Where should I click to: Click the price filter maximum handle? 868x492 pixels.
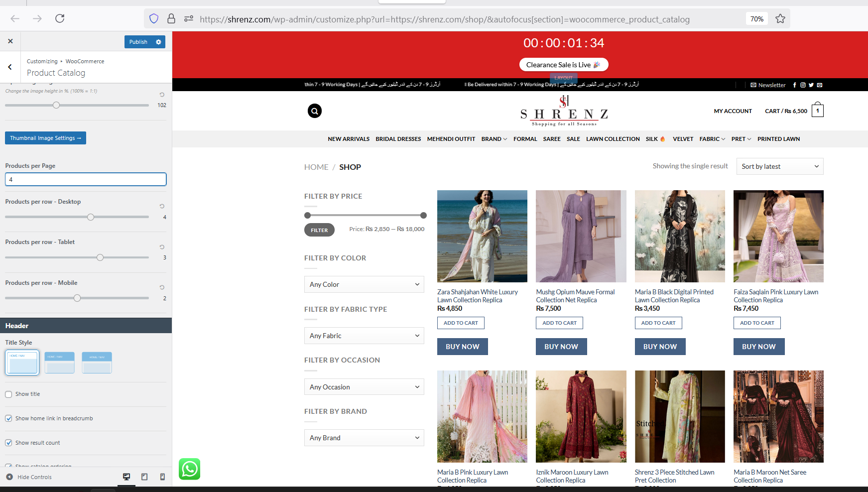tap(423, 215)
